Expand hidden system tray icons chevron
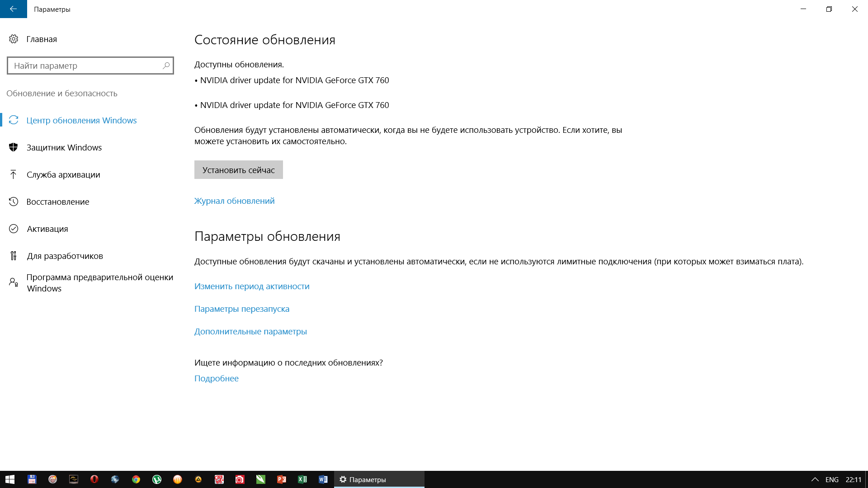868x488 pixels. (815, 479)
